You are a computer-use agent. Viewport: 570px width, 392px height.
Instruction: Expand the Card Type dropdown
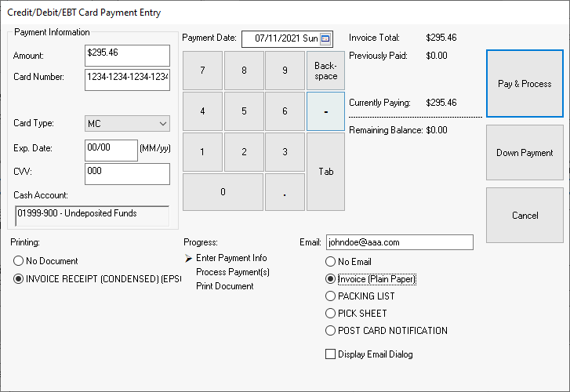(162, 124)
